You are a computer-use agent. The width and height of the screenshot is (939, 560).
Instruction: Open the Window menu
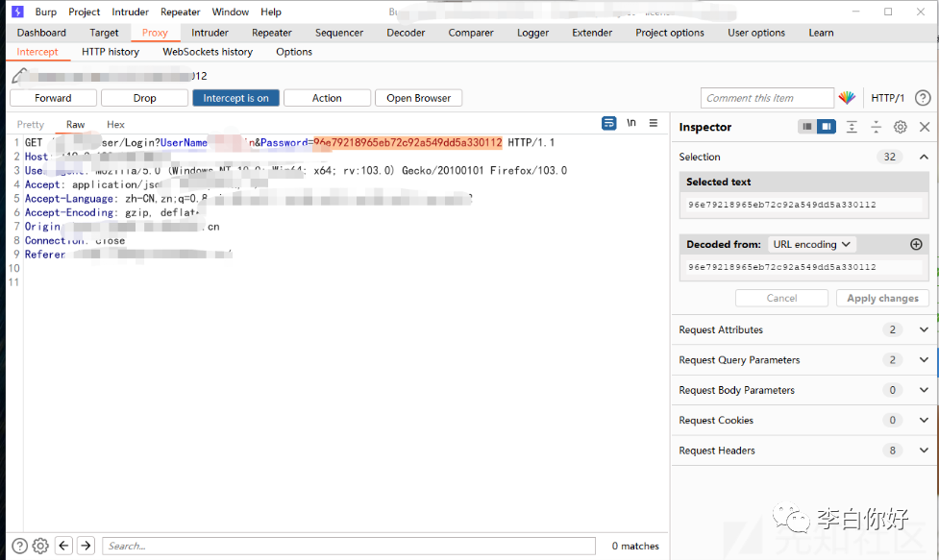230,12
